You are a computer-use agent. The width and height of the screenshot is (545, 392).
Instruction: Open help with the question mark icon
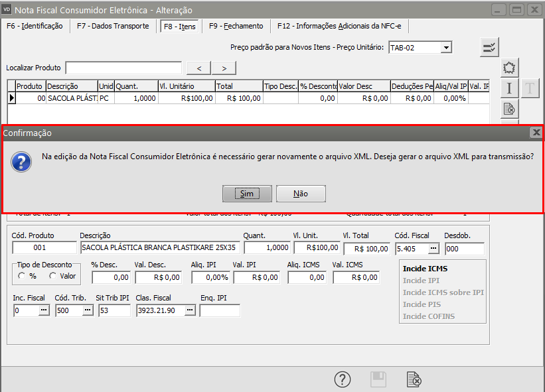coord(342,379)
